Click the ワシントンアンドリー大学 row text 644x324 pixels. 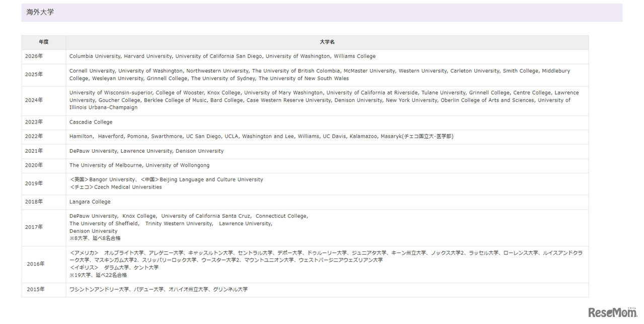click(158, 289)
